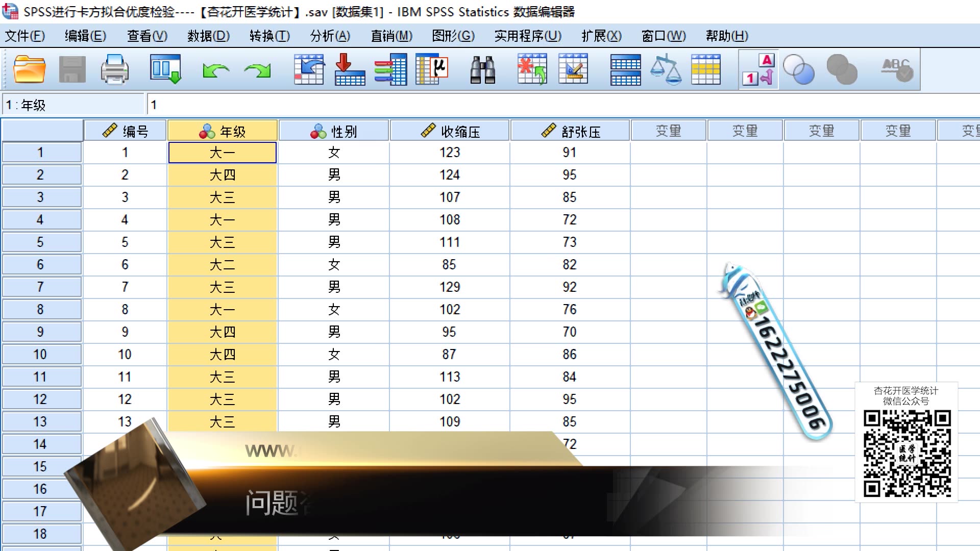Viewport: 980px width, 551px height.
Task: Select 性别 cell in row 6
Action: (x=334, y=264)
